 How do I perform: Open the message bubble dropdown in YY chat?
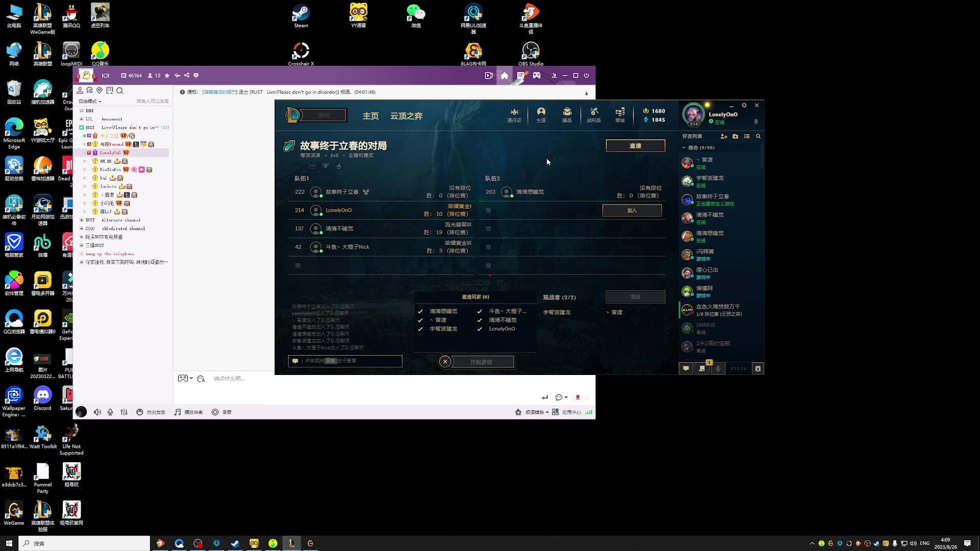[561, 397]
